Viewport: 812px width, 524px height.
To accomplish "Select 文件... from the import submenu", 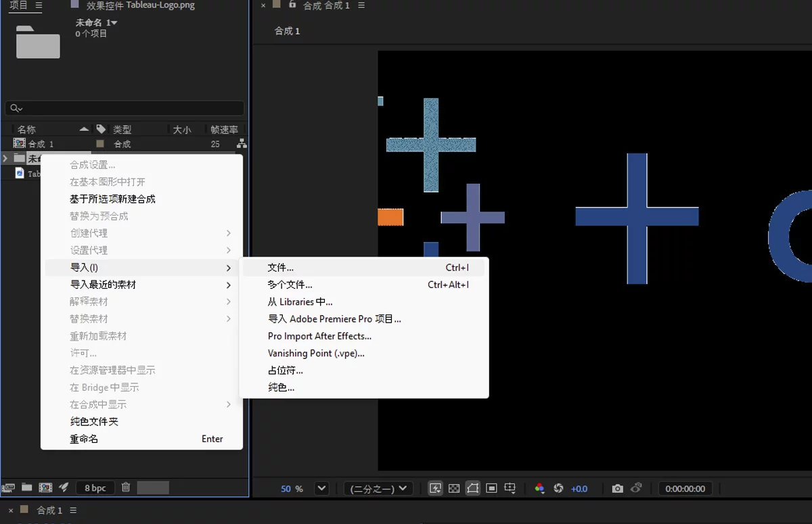I will point(281,268).
